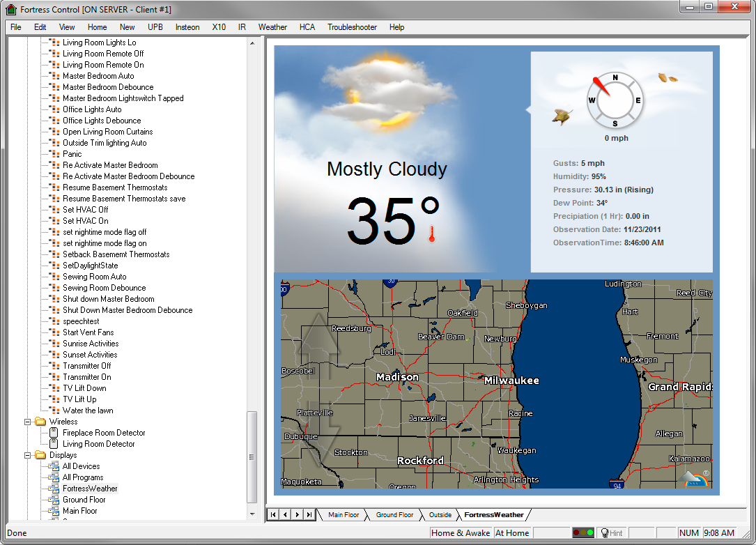This screenshot has height=545, width=756.
Task: Toggle the At Home status
Action: click(x=512, y=532)
